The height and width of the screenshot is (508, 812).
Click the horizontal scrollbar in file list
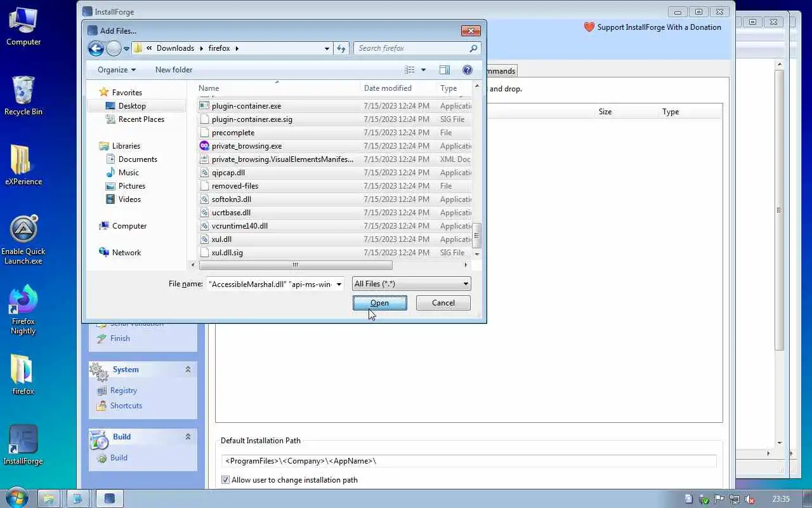(295, 265)
